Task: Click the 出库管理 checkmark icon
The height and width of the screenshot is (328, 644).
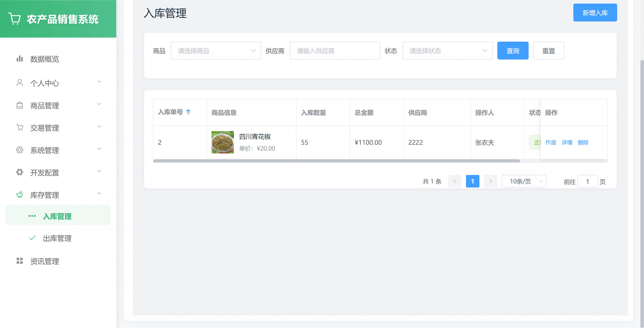Action: [x=32, y=238]
